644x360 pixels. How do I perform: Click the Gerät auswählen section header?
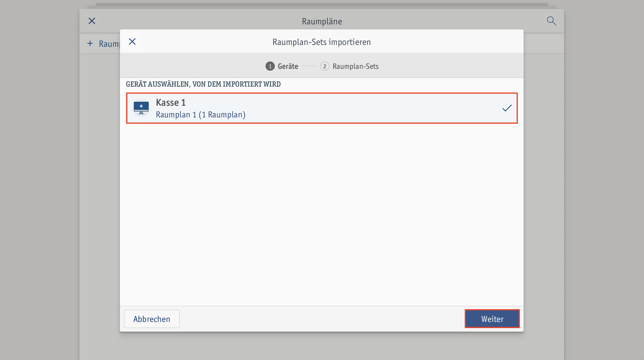coord(203,84)
